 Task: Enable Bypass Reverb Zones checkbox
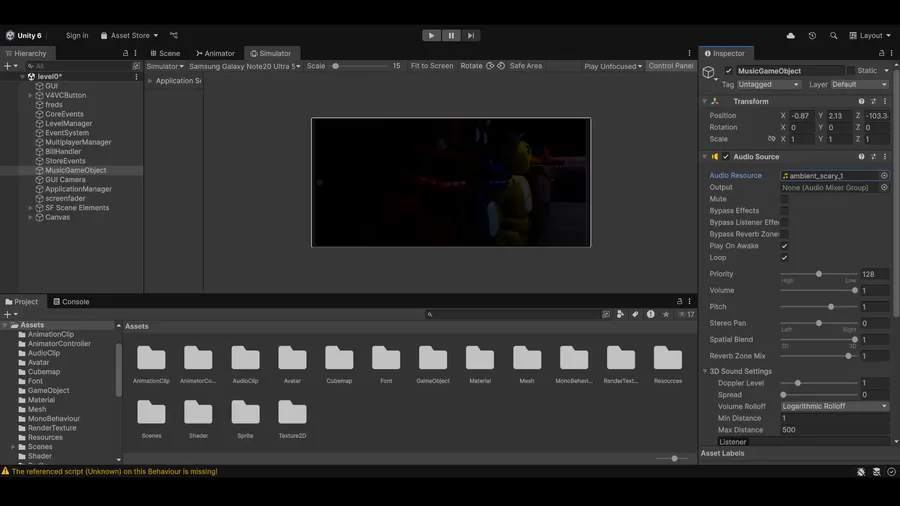point(784,234)
